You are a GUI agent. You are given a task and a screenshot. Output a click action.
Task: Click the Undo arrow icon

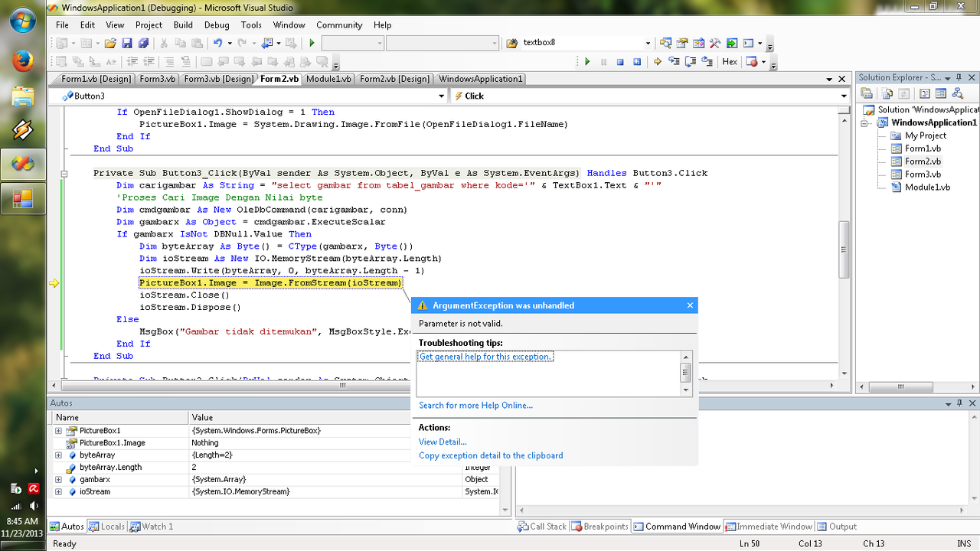(x=218, y=43)
